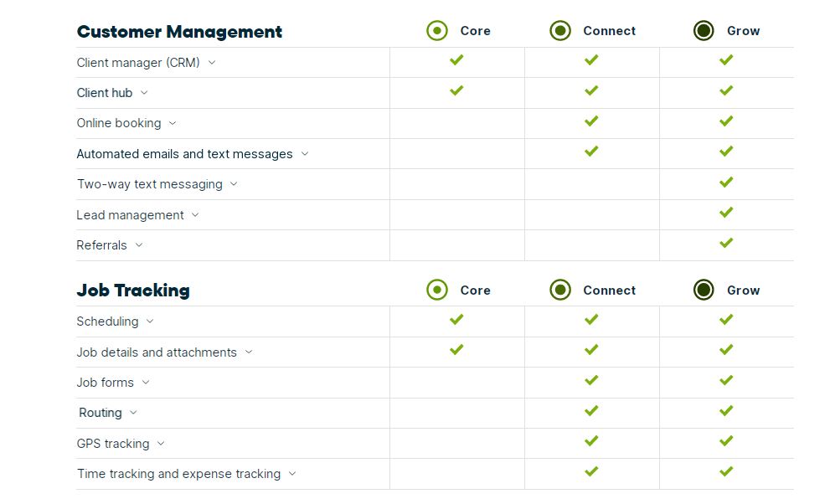Screen dimensions: 835x504
Task: Click the Core checkmark for Scheduling
Action: click(456, 319)
